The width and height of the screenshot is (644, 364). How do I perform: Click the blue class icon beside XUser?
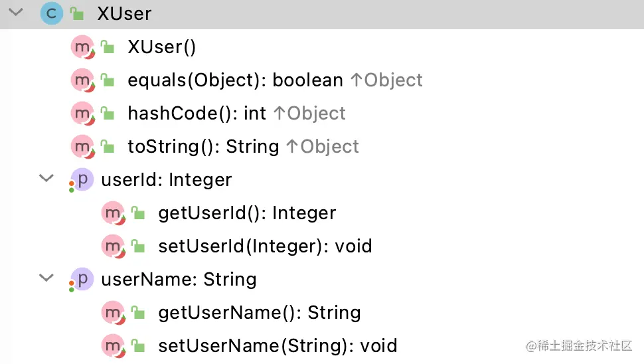51,13
